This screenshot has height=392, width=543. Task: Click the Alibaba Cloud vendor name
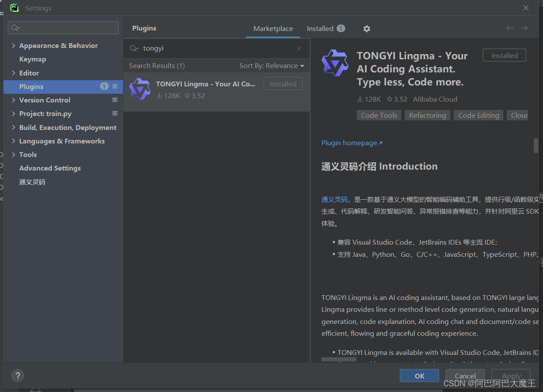point(435,99)
